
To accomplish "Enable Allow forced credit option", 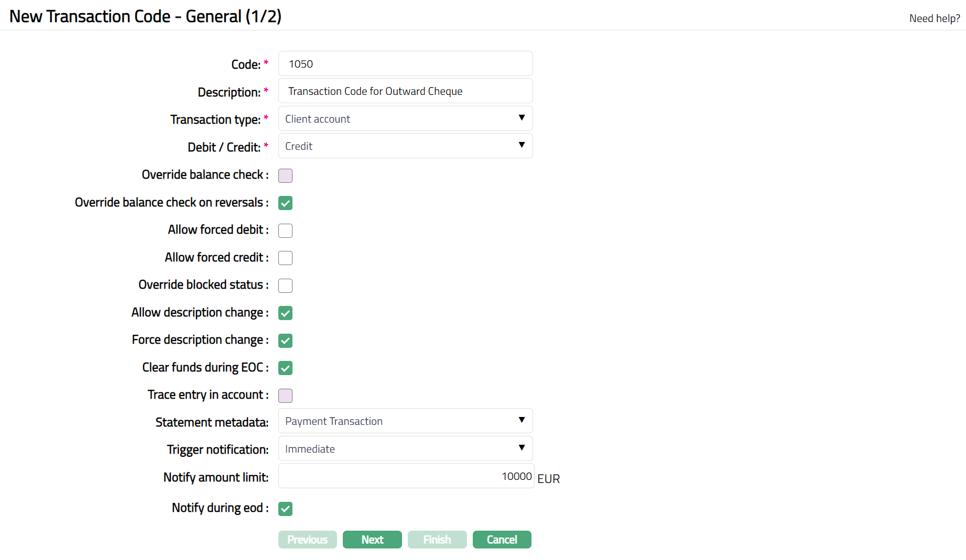I will click(285, 258).
